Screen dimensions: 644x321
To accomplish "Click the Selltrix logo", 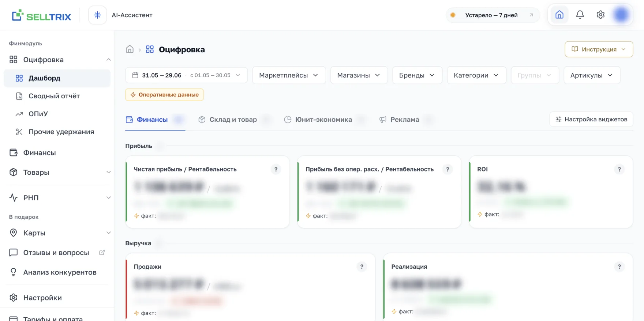I will click(41, 15).
